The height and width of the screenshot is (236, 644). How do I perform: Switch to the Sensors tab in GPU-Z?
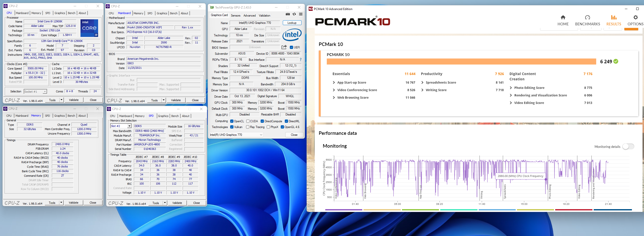(235, 16)
